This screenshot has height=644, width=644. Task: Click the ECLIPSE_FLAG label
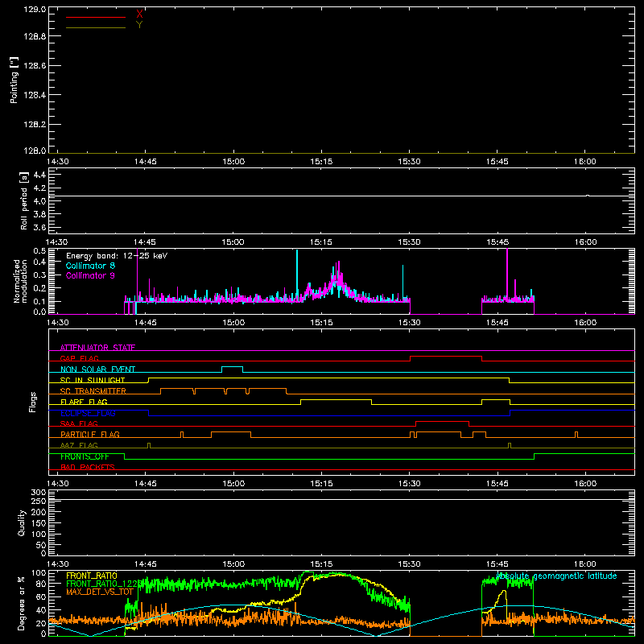coord(88,413)
